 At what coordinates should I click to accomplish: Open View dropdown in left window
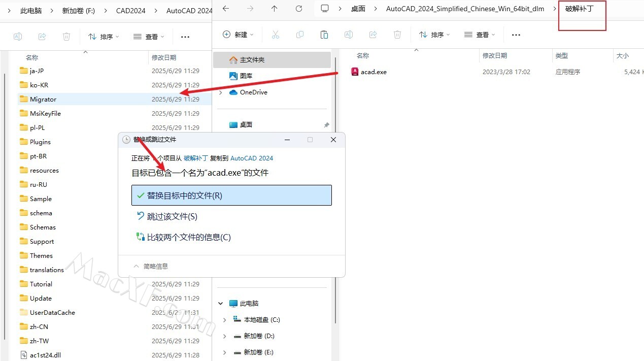[x=149, y=37]
